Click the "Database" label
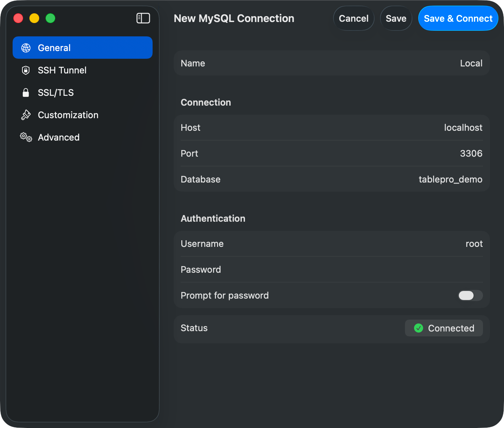The height and width of the screenshot is (428, 504). pyautogui.click(x=201, y=179)
